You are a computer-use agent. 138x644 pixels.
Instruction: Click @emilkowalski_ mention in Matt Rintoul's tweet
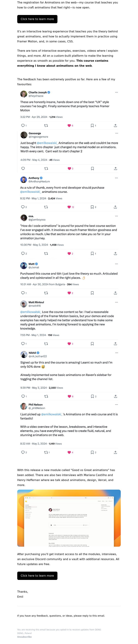pos(31,312)
